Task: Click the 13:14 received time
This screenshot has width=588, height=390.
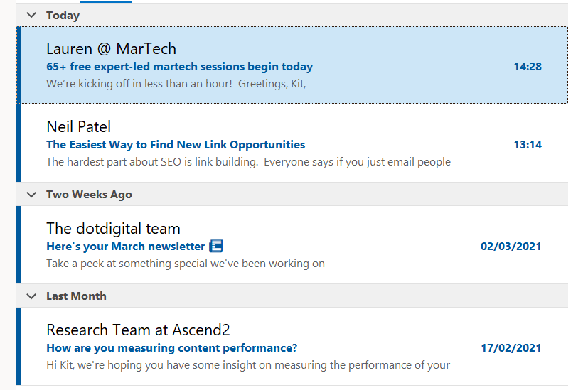Action: point(528,145)
